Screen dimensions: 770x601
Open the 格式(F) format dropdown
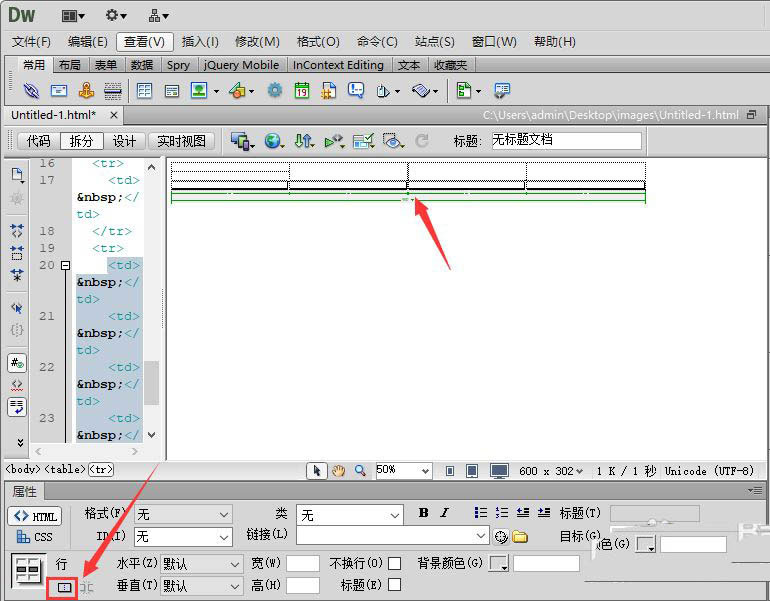tap(183, 515)
